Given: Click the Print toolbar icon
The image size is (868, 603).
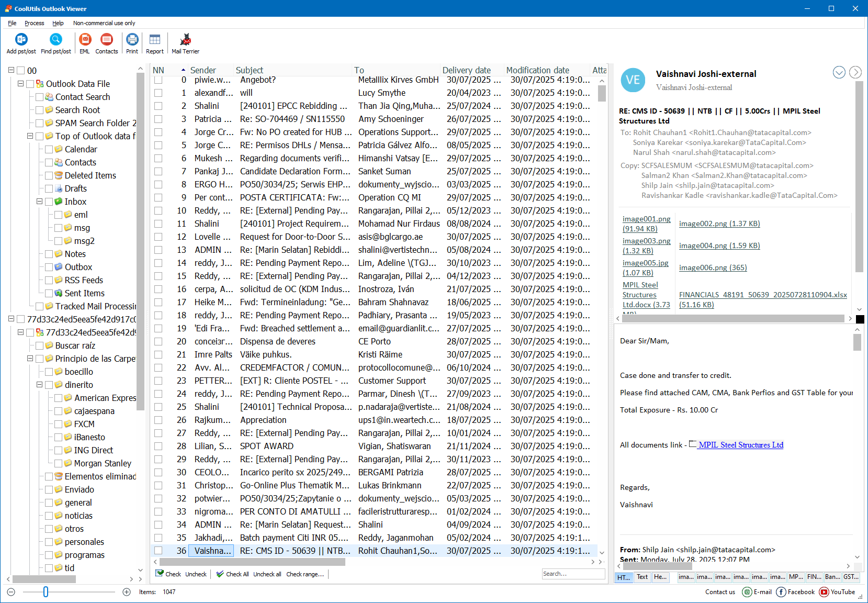Looking at the screenshot, I should point(132,43).
